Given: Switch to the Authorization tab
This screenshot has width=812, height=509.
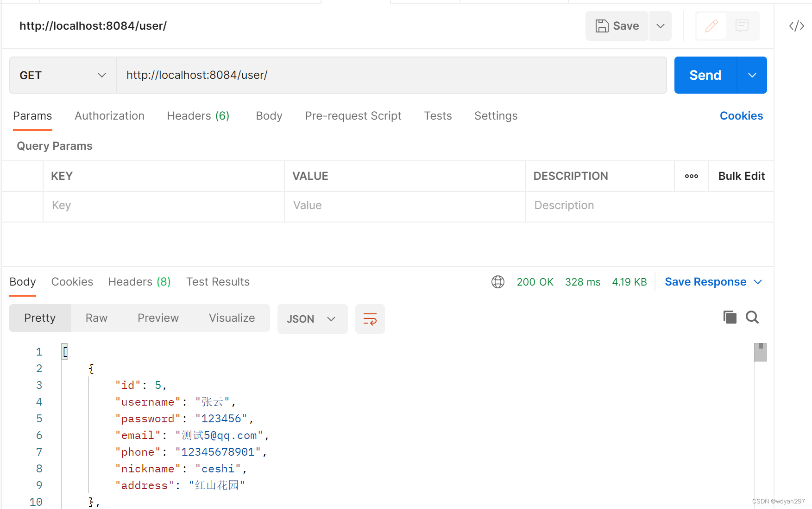Looking at the screenshot, I should [x=109, y=115].
